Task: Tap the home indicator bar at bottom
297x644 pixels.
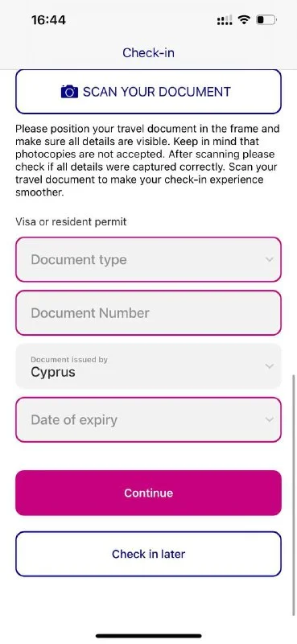Action: coord(149,636)
